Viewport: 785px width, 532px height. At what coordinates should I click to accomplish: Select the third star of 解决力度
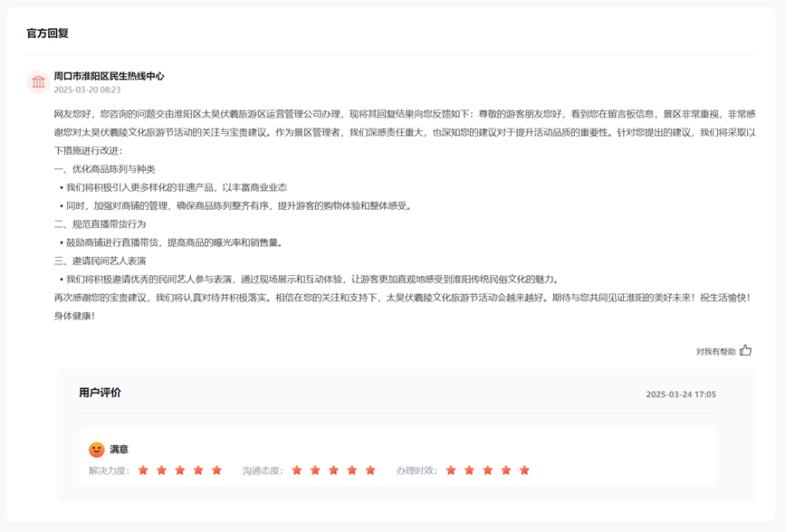click(180, 470)
